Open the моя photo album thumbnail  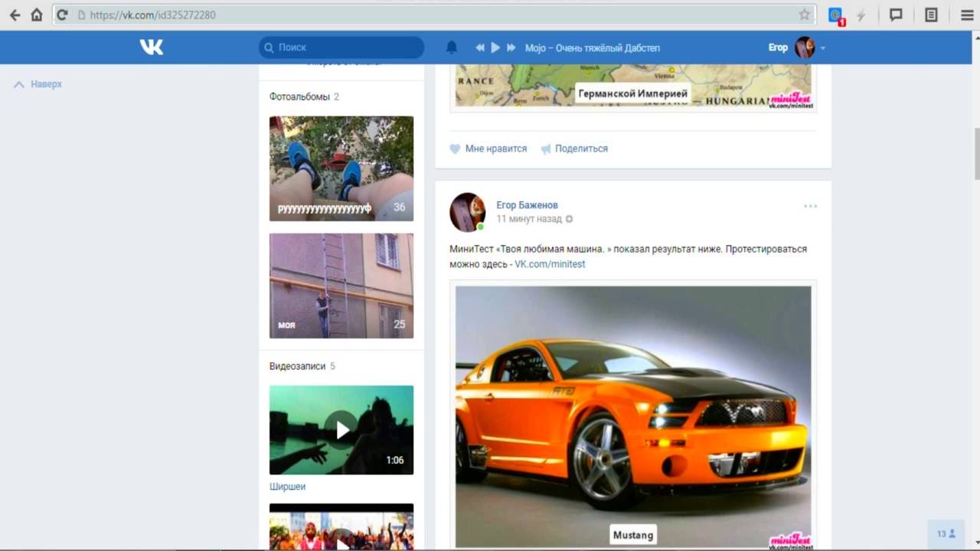pyautogui.click(x=341, y=285)
